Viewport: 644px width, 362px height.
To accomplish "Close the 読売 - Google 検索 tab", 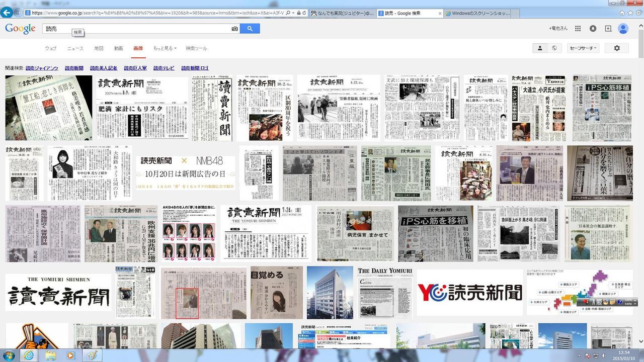I will [x=440, y=13].
